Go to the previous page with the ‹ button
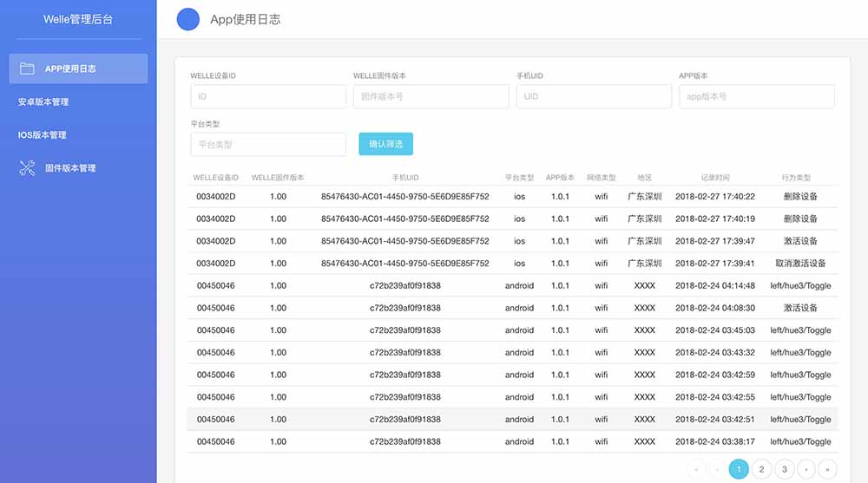This screenshot has height=483, width=868. (x=717, y=469)
